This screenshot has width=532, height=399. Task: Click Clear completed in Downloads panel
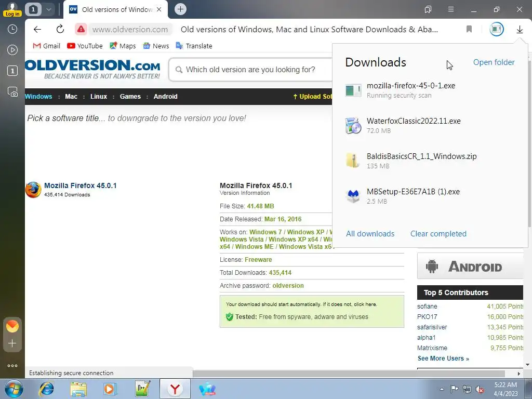click(x=438, y=234)
